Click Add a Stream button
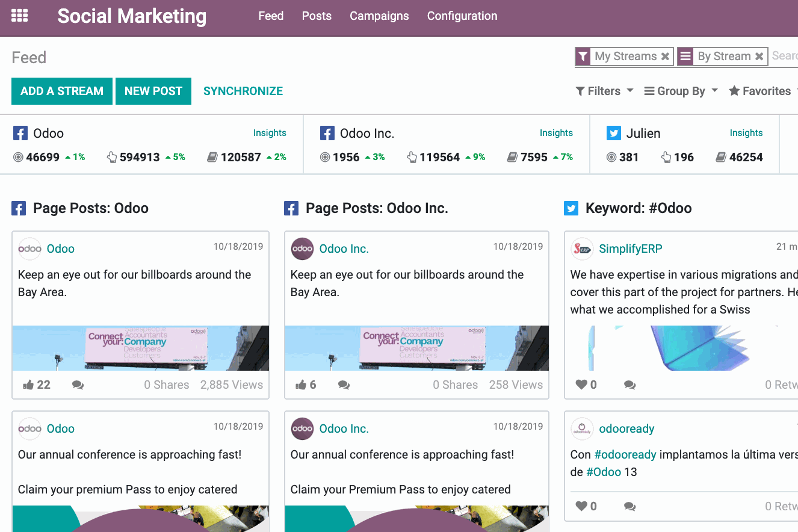The height and width of the screenshot is (532, 798). click(62, 91)
